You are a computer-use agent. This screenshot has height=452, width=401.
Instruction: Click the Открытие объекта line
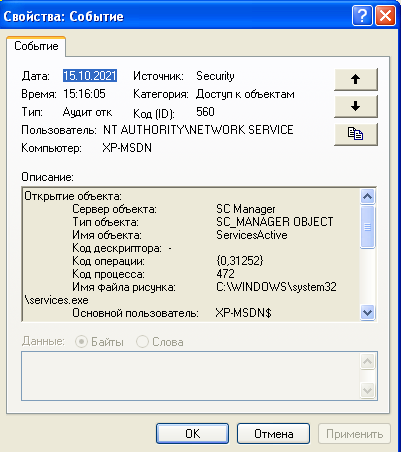tap(73, 196)
